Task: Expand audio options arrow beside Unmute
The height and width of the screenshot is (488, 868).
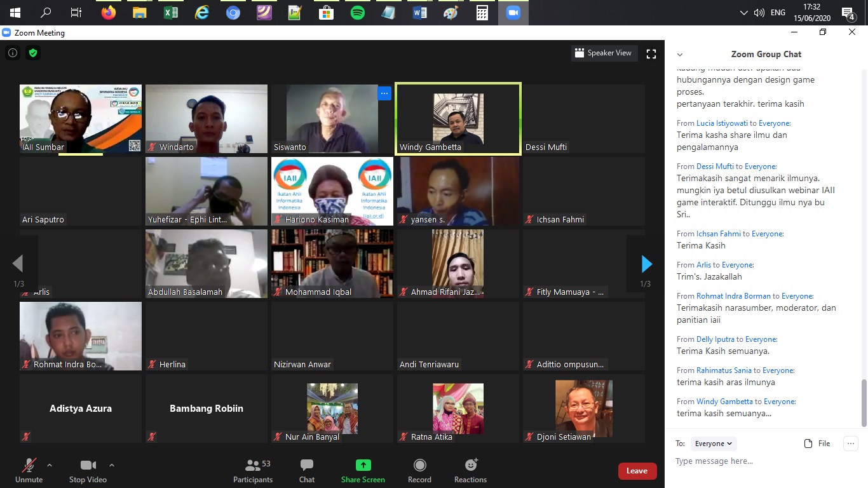Action: [x=50, y=465]
